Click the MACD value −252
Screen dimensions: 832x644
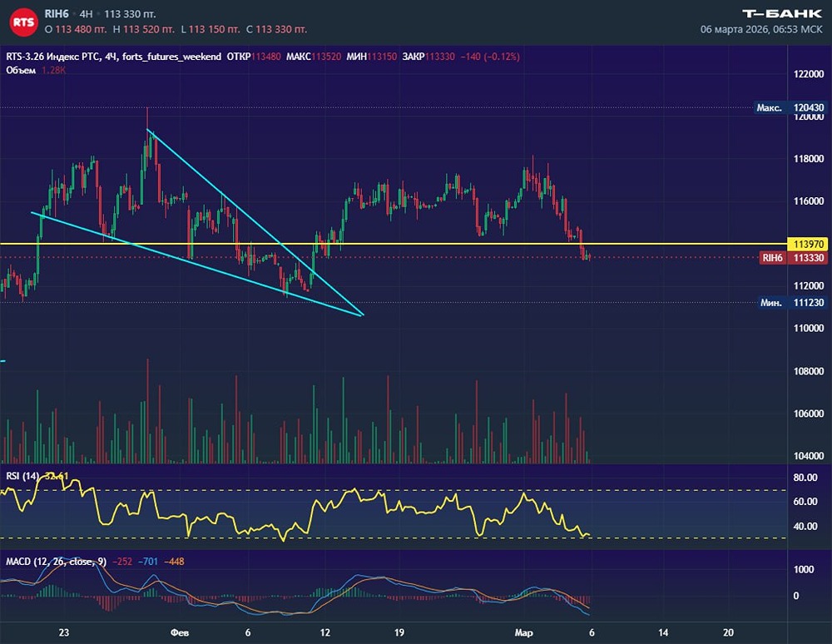122,562
